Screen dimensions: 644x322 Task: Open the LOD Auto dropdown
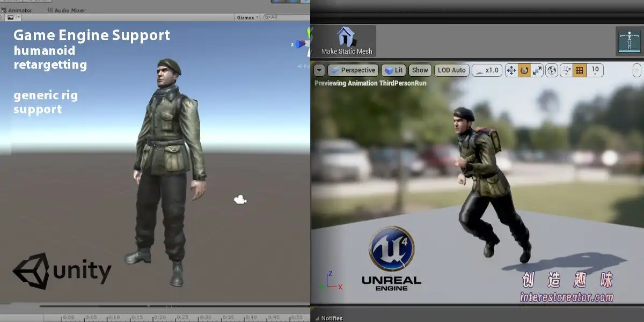[451, 70]
